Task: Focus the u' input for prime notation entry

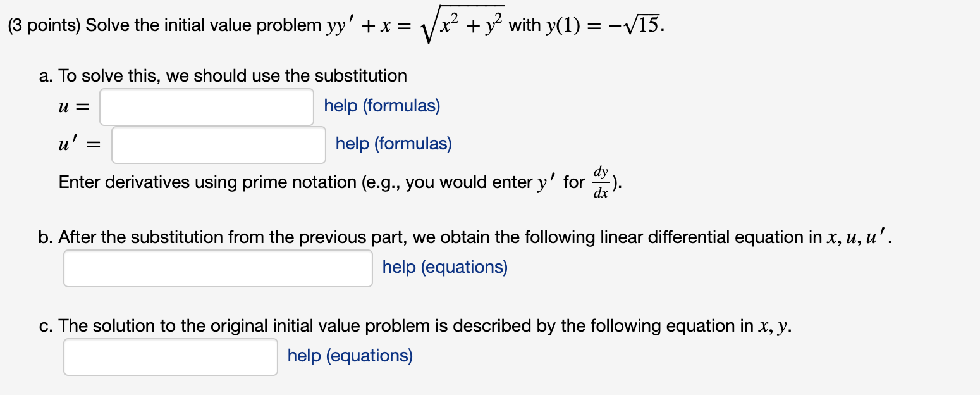Action: (218, 145)
